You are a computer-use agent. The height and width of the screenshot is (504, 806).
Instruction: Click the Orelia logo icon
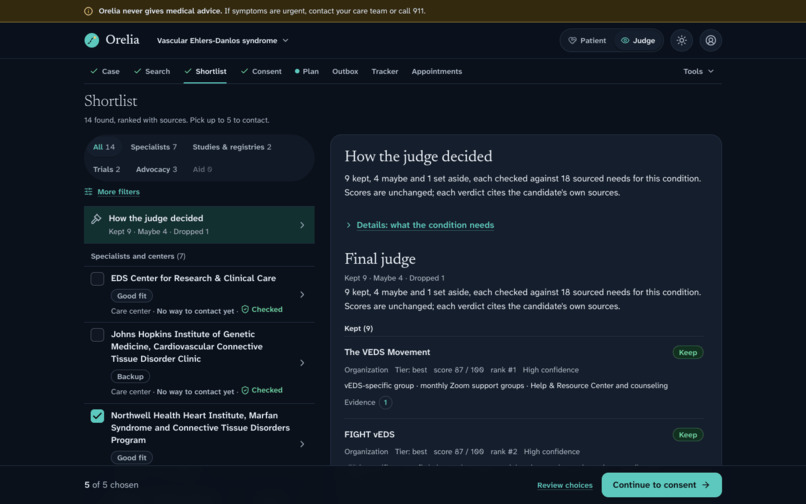91,40
